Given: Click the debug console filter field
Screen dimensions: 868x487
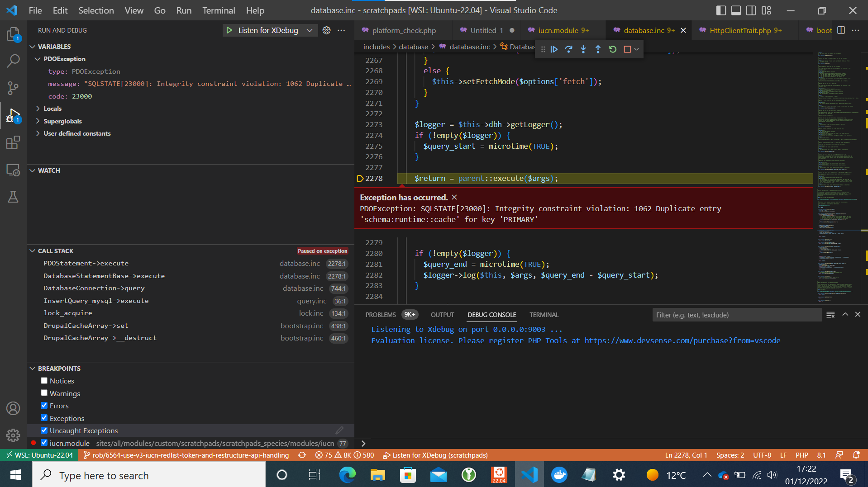Looking at the screenshot, I should tap(737, 314).
